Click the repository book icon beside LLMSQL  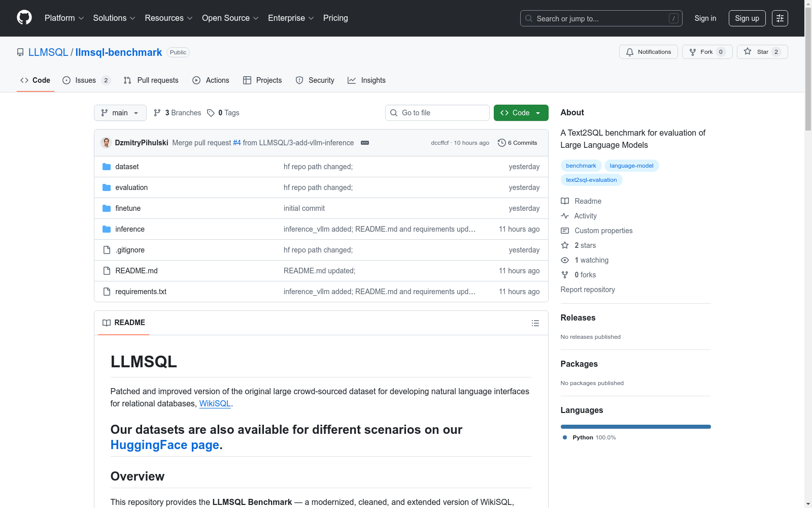(20, 52)
